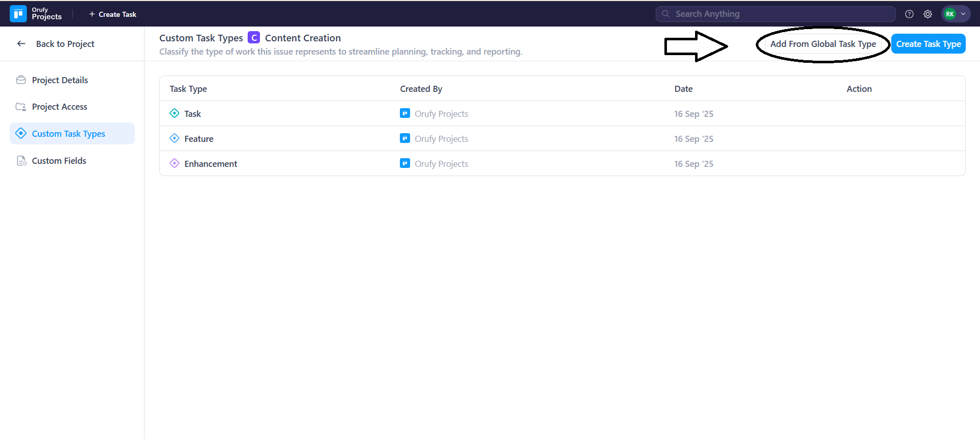Open the settings gear icon

click(927, 14)
